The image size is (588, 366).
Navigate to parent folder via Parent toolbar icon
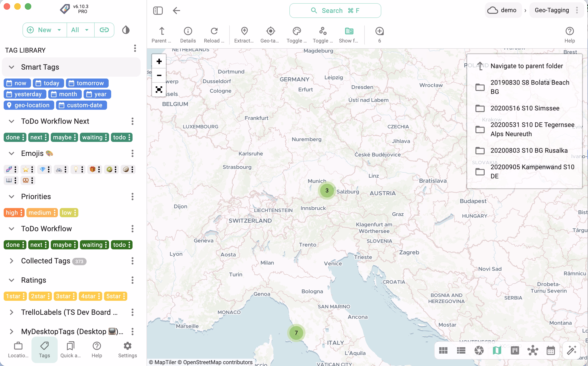[x=161, y=35]
